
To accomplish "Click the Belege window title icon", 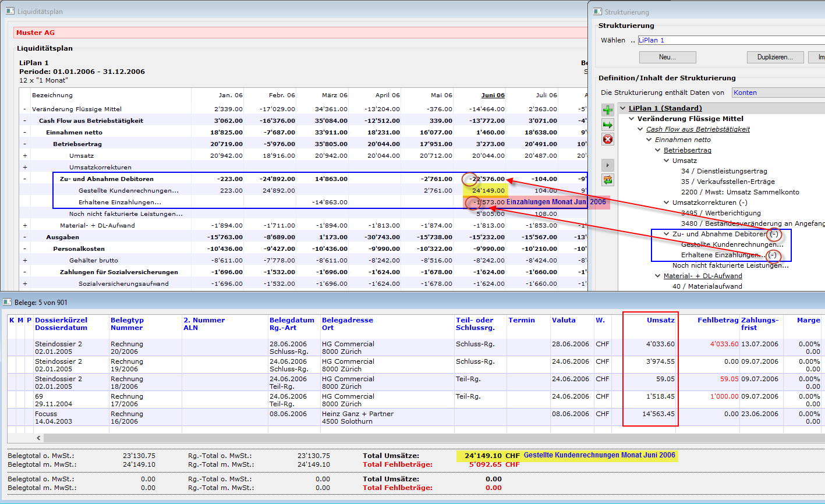I will click(x=7, y=302).
